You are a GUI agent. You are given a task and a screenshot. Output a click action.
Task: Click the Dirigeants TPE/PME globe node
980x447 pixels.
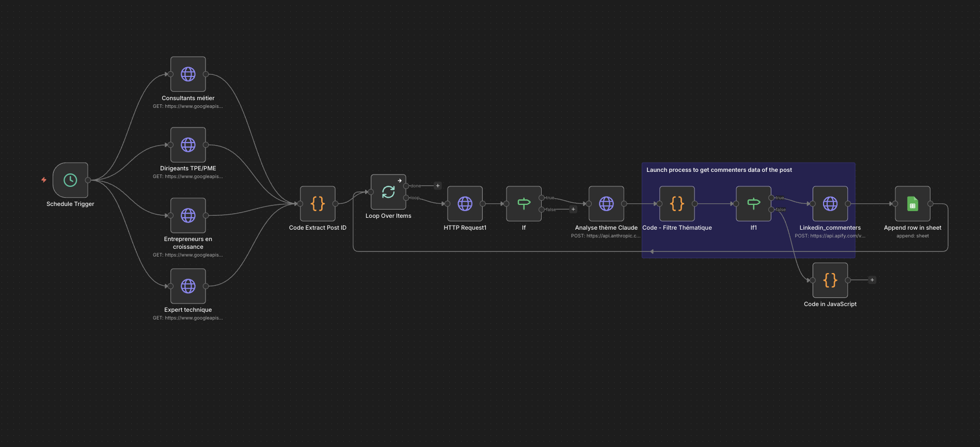(188, 145)
